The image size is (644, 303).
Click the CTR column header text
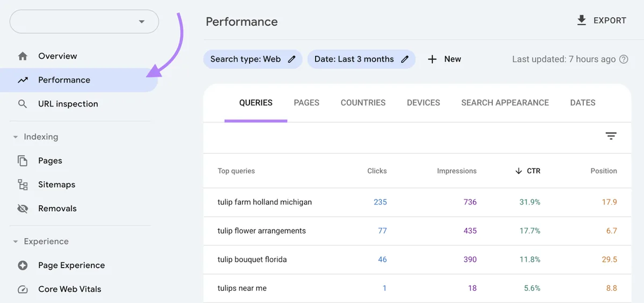coord(533,171)
